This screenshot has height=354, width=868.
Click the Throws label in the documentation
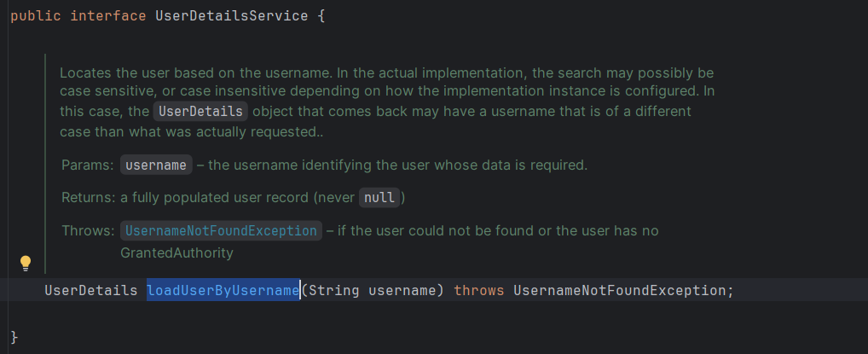tap(87, 231)
